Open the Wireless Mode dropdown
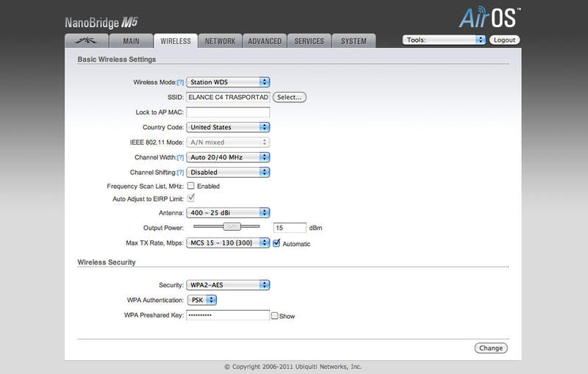 (228, 82)
